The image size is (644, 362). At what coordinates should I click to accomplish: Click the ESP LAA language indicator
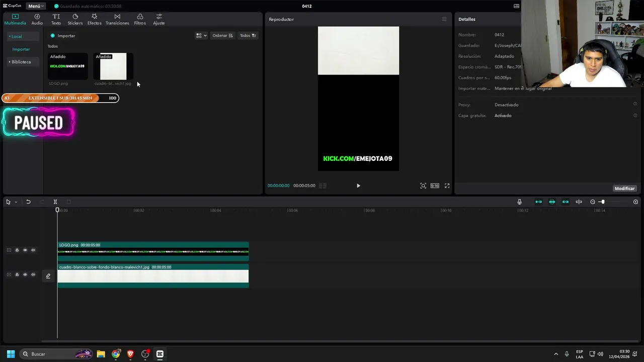coord(580,354)
